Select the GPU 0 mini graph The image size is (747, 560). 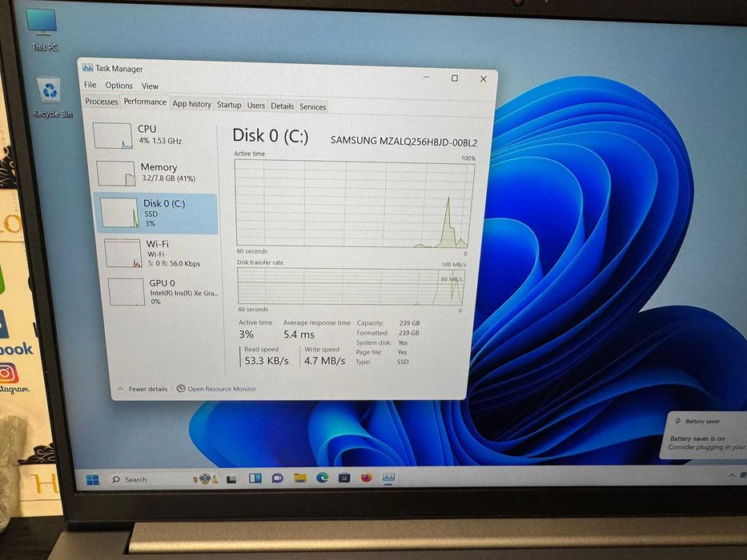(127, 291)
